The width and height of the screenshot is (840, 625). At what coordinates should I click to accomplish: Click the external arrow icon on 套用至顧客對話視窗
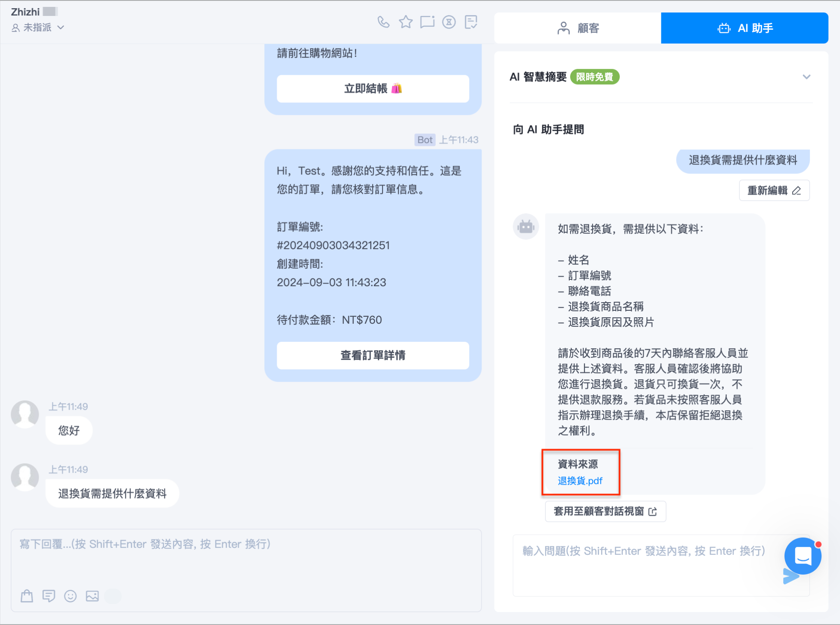[x=653, y=511]
